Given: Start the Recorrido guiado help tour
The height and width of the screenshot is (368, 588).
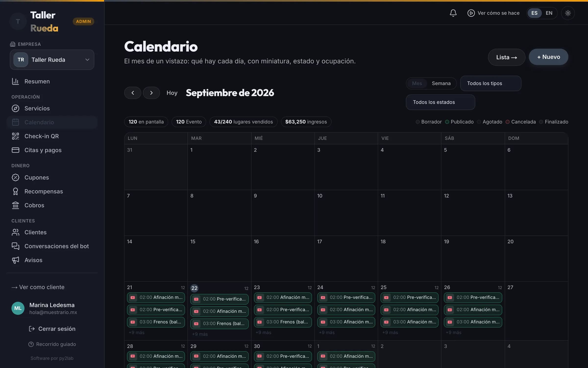Looking at the screenshot, I should [x=52, y=344].
